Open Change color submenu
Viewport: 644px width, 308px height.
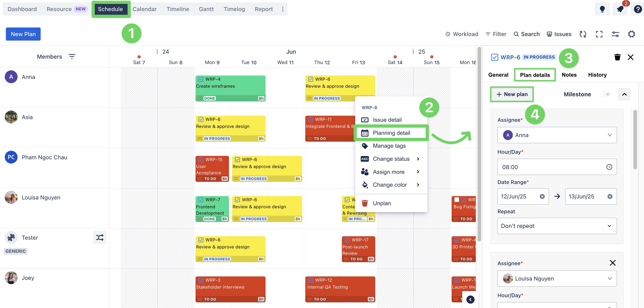[390, 185]
